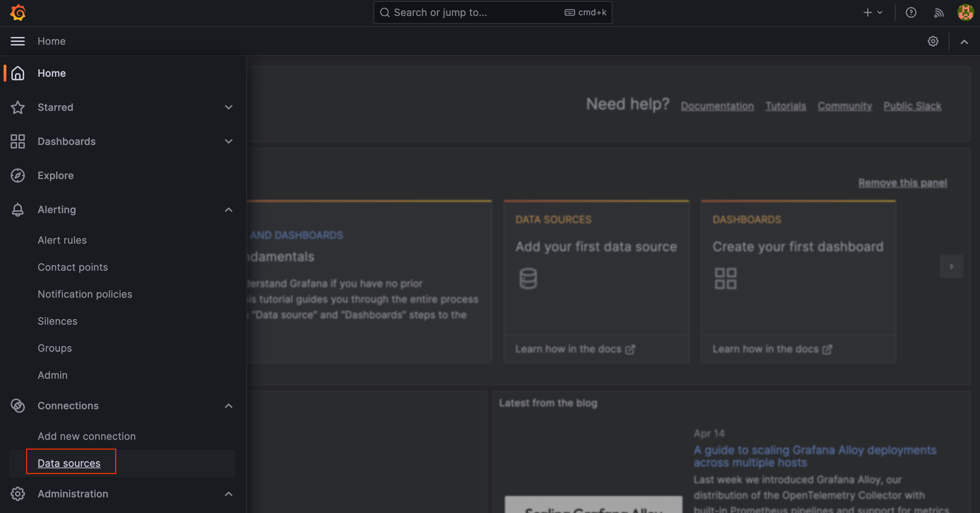Viewport: 980px width, 513px height.
Task: Click the Alerting bell icon
Action: pos(17,210)
